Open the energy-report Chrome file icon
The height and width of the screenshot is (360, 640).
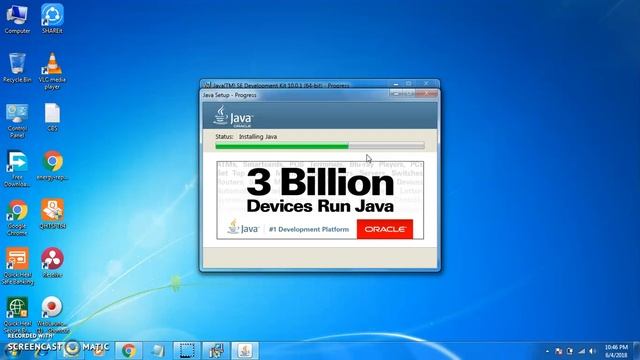(52, 165)
